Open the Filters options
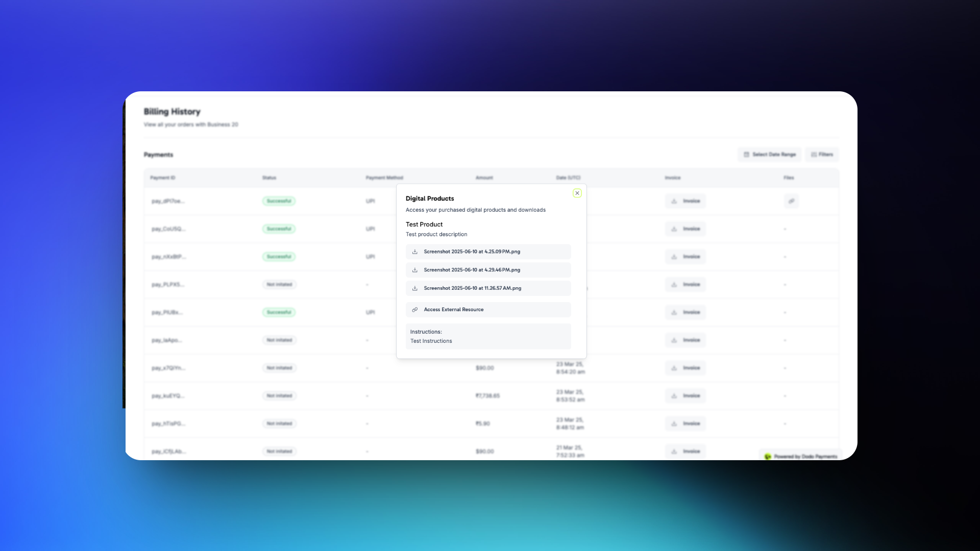 coord(822,155)
